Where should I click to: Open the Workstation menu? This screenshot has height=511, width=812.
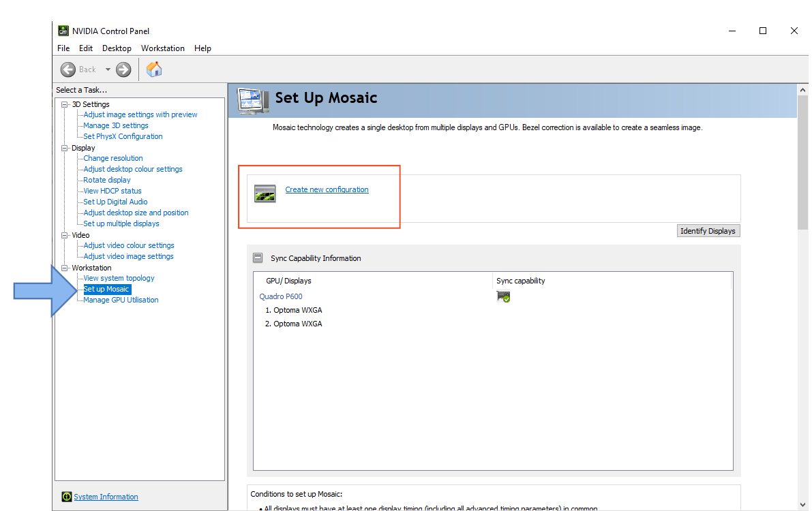click(x=163, y=48)
